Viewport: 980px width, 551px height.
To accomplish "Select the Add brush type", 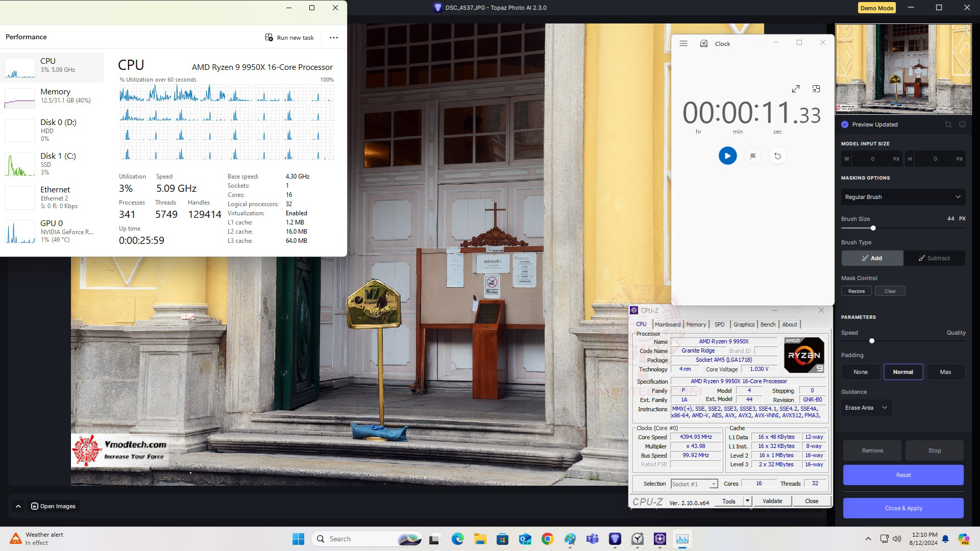I will tap(872, 258).
